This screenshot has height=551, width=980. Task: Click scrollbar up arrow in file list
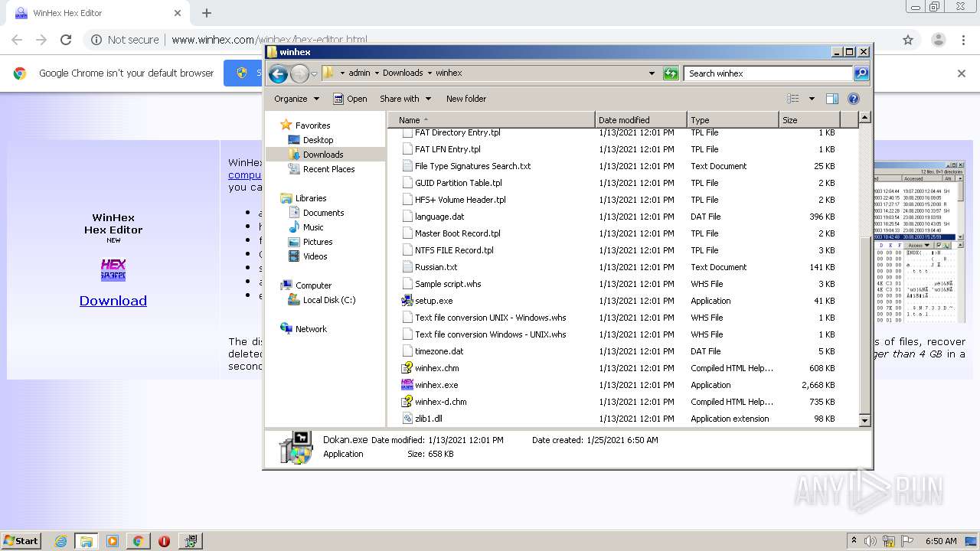pos(864,118)
